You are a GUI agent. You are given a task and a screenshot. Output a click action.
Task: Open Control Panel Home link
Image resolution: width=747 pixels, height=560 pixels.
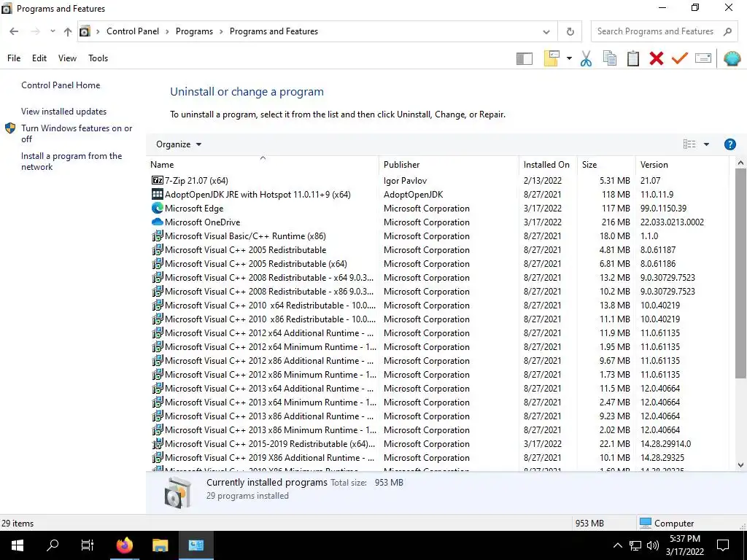61,85
